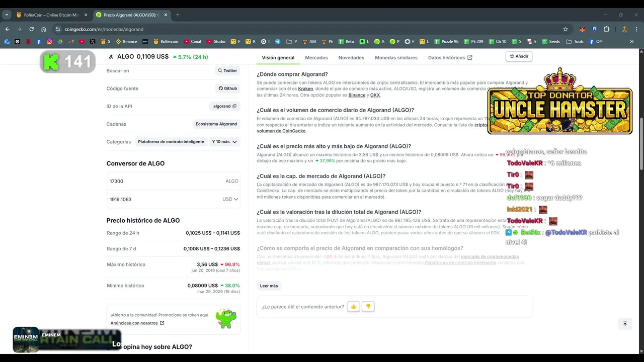Screen dimensions: 644x362
Task: Click the thumbs up feedback button
Action: (x=353, y=306)
